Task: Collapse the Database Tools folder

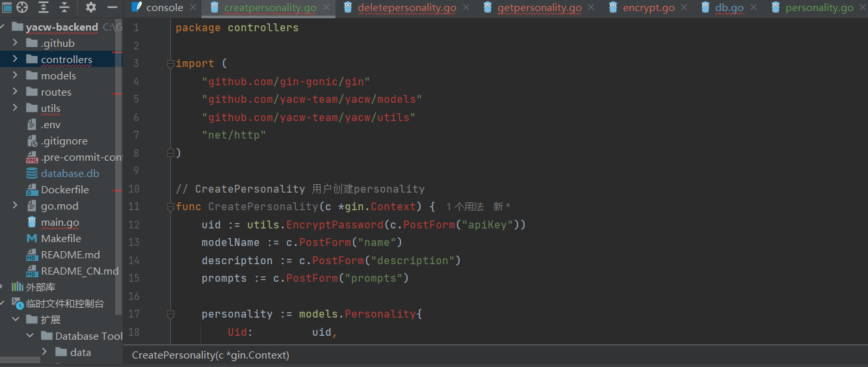Action: (30, 336)
